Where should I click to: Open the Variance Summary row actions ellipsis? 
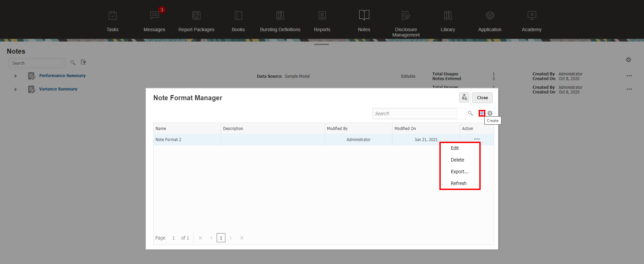tap(629, 89)
